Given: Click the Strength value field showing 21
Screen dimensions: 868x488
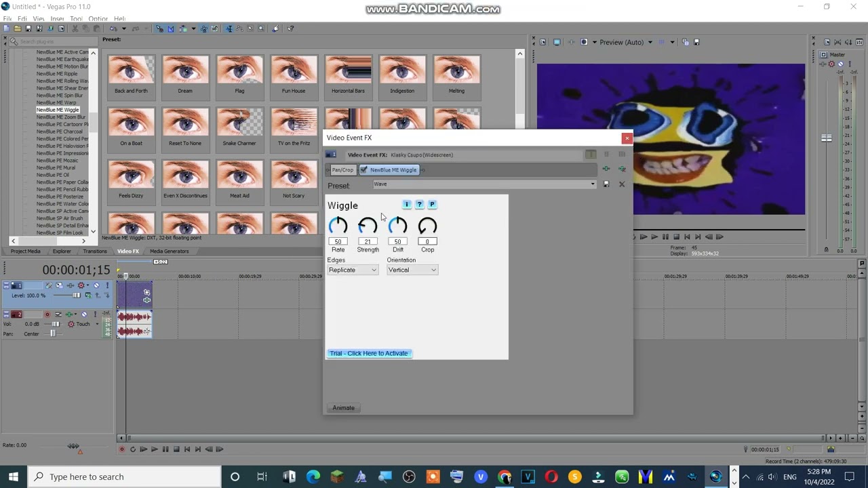Looking at the screenshot, I should tap(368, 241).
